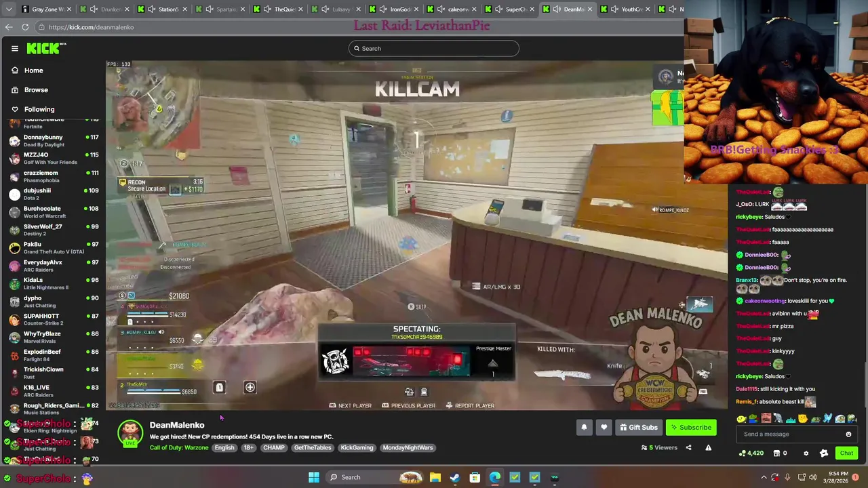The height and width of the screenshot is (488, 868).
Task: Open Donnaybunny channel in sidebar
Action: coord(53,140)
